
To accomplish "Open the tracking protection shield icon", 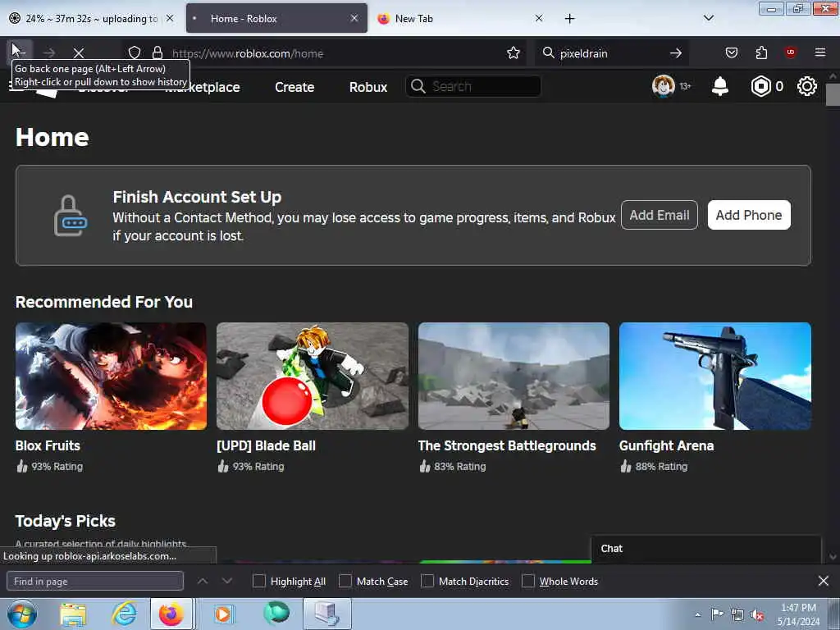I will (135, 52).
